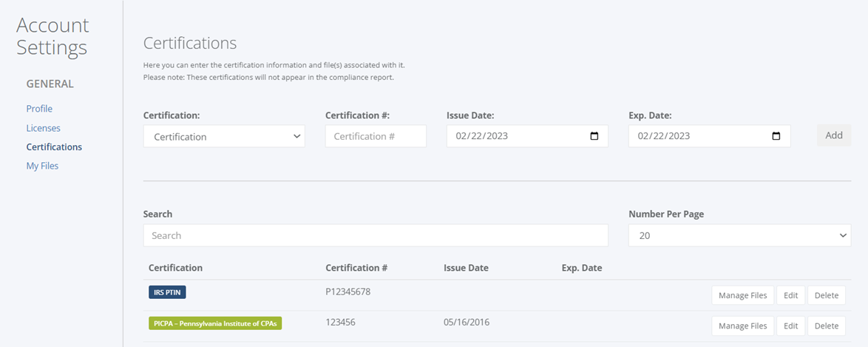Click into the Search certifications box
868x347 pixels.
click(x=376, y=235)
